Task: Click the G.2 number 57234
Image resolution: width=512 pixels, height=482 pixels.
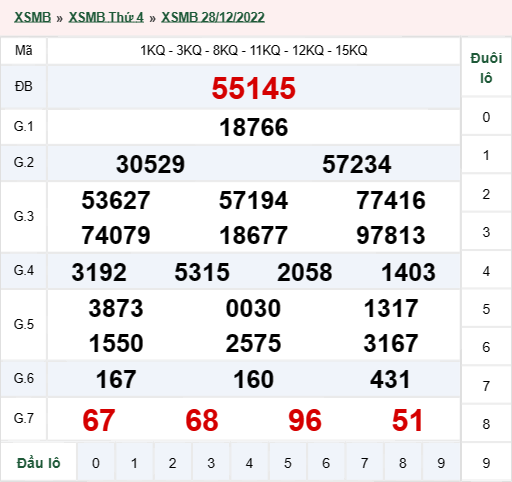Action: (x=357, y=164)
